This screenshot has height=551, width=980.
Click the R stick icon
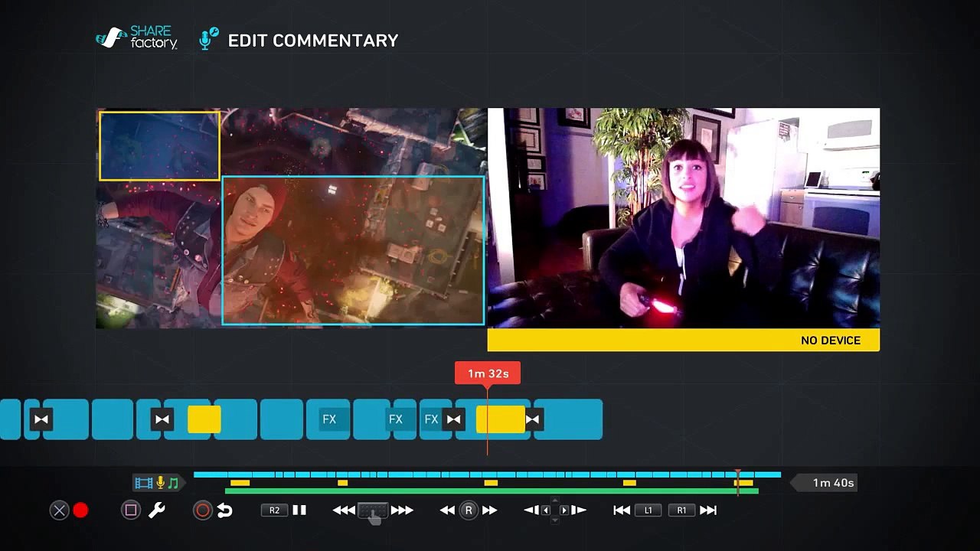[469, 510]
